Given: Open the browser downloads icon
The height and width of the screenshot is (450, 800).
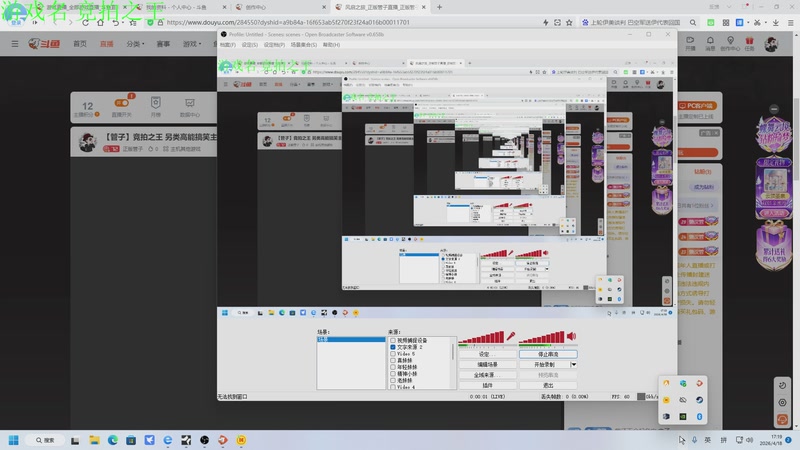Looking at the screenshot, I should coord(776,22).
